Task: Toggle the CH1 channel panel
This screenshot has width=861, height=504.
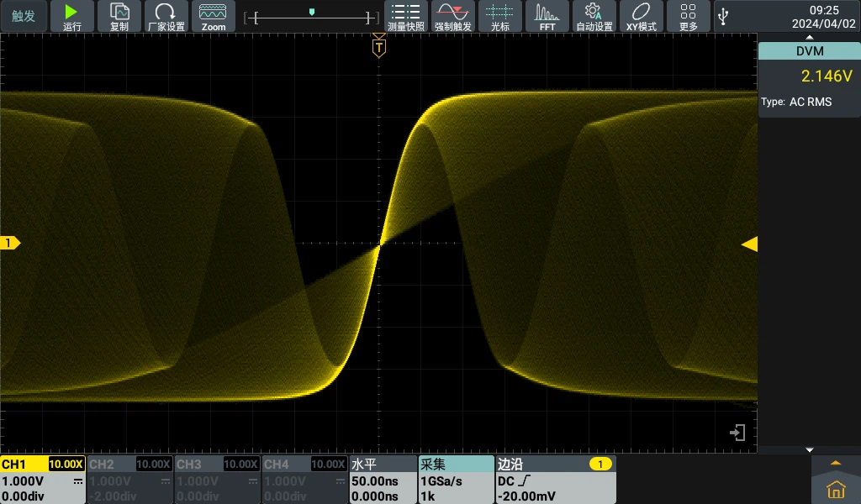Action: point(43,480)
